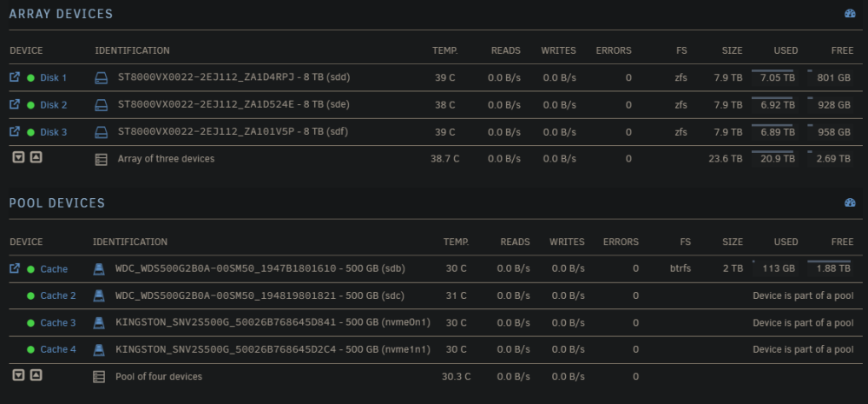
Task: Click the Cache pool external link icon
Action: click(x=15, y=268)
